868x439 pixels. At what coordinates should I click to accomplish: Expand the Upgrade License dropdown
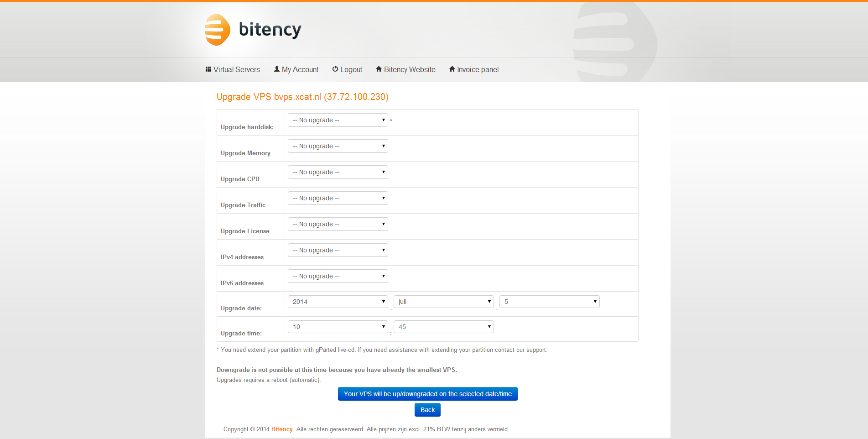pos(338,224)
